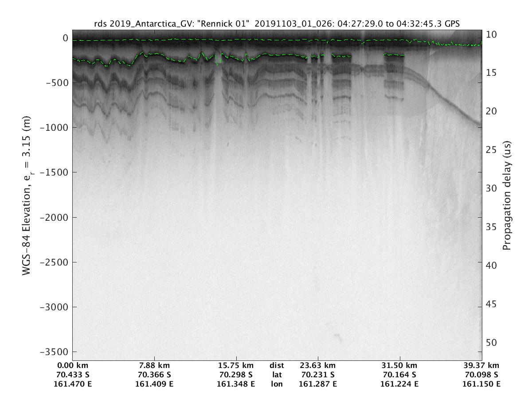Select the 0.00 km distance label
The height and width of the screenshot is (399, 532).
73,366
